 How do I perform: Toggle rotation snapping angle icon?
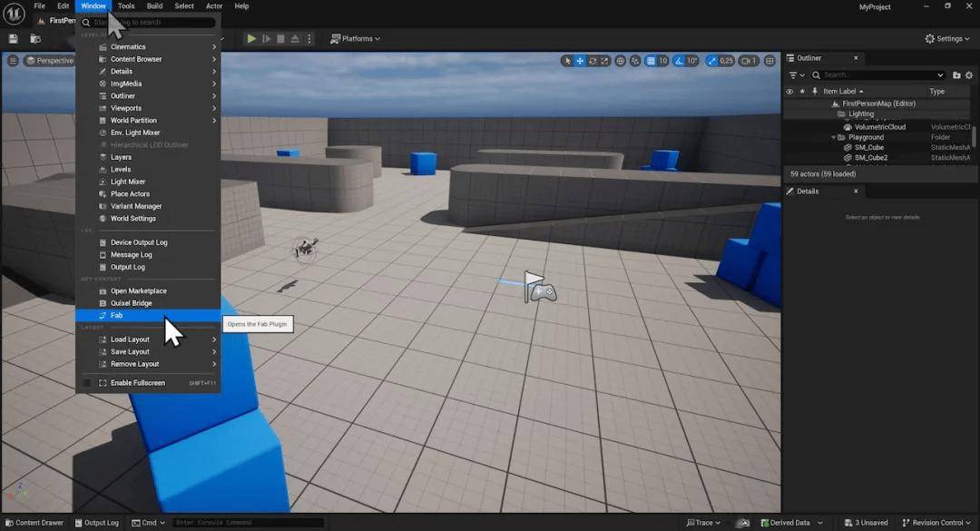click(678, 61)
